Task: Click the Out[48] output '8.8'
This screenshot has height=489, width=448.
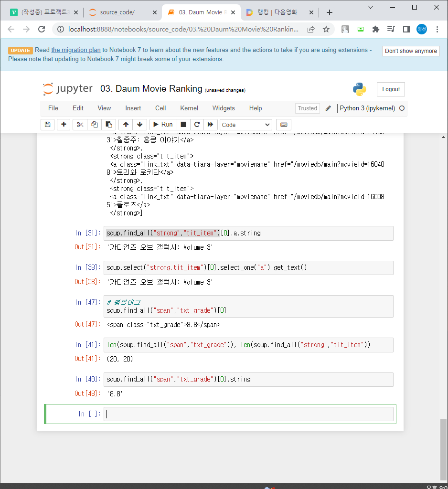Action: [x=115, y=394]
